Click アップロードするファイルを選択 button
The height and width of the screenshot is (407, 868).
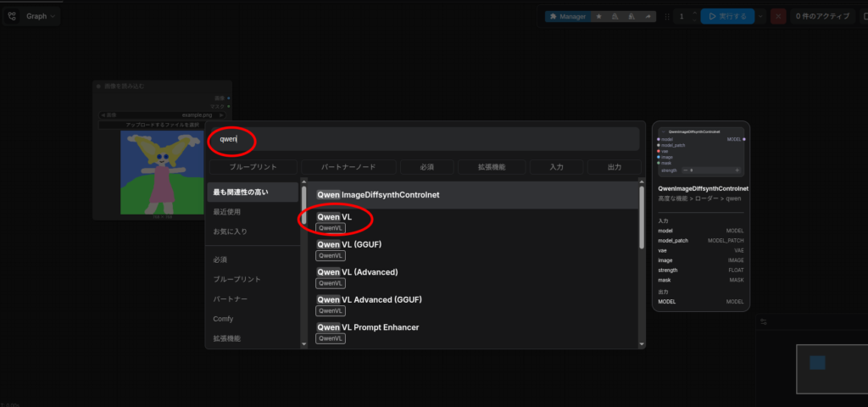tap(162, 125)
